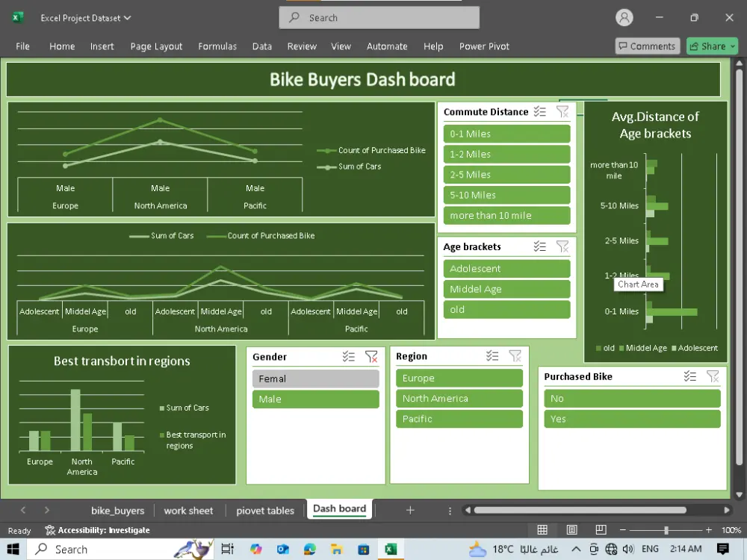Clear filter on Region slicer

[515, 355]
